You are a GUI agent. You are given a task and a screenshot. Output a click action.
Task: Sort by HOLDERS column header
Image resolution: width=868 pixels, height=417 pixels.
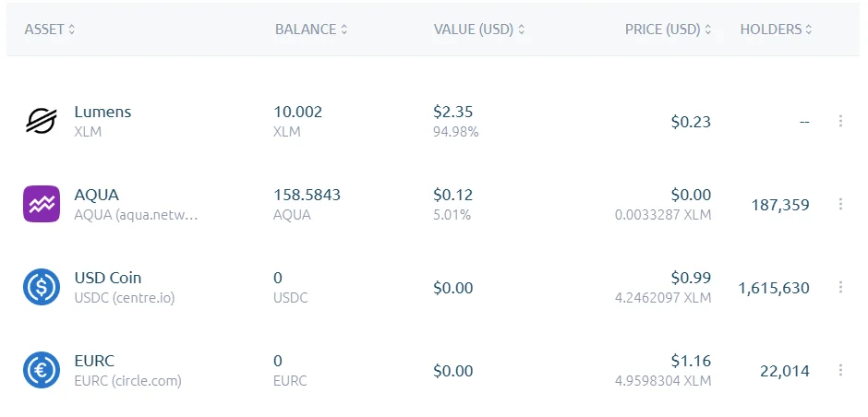coord(776,30)
